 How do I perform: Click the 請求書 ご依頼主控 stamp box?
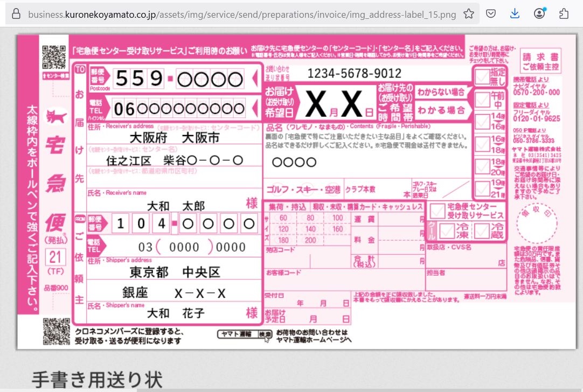[540, 61]
